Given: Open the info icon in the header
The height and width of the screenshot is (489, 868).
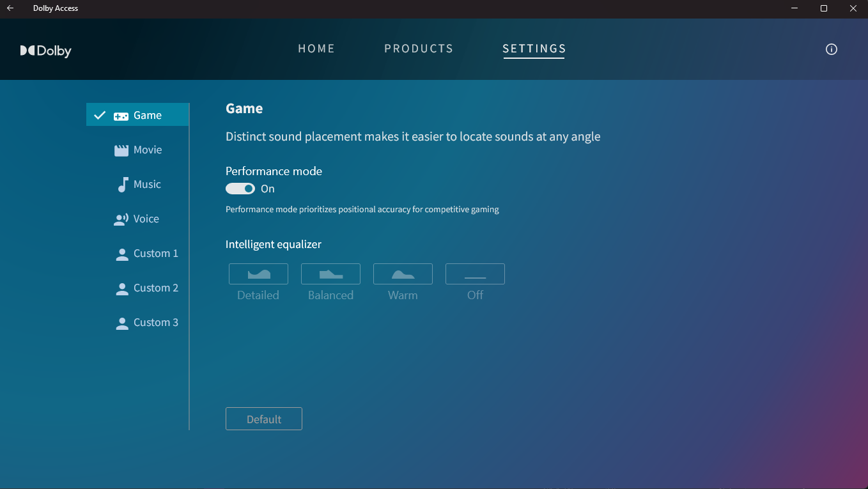Looking at the screenshot, I should point(832,49).
